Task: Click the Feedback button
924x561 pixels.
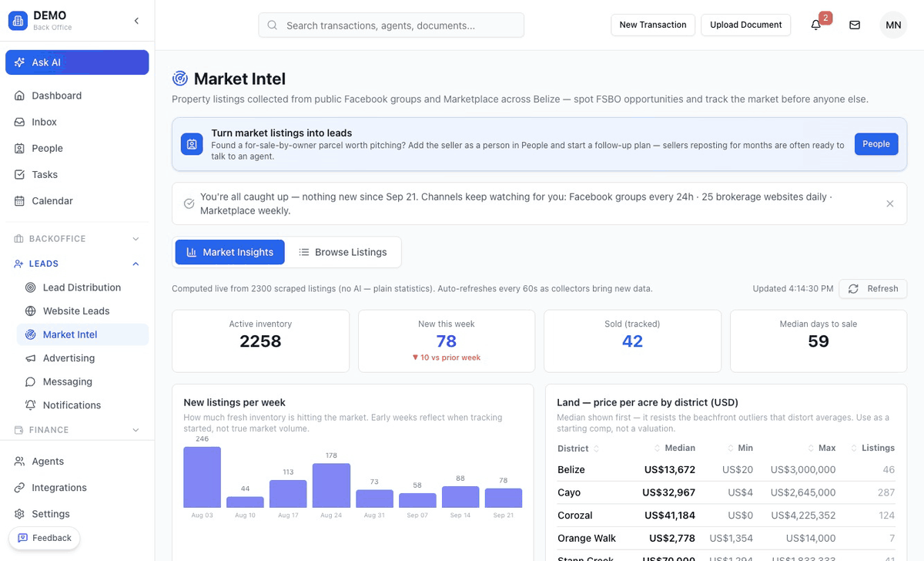Action: click(x=44, y=538)
